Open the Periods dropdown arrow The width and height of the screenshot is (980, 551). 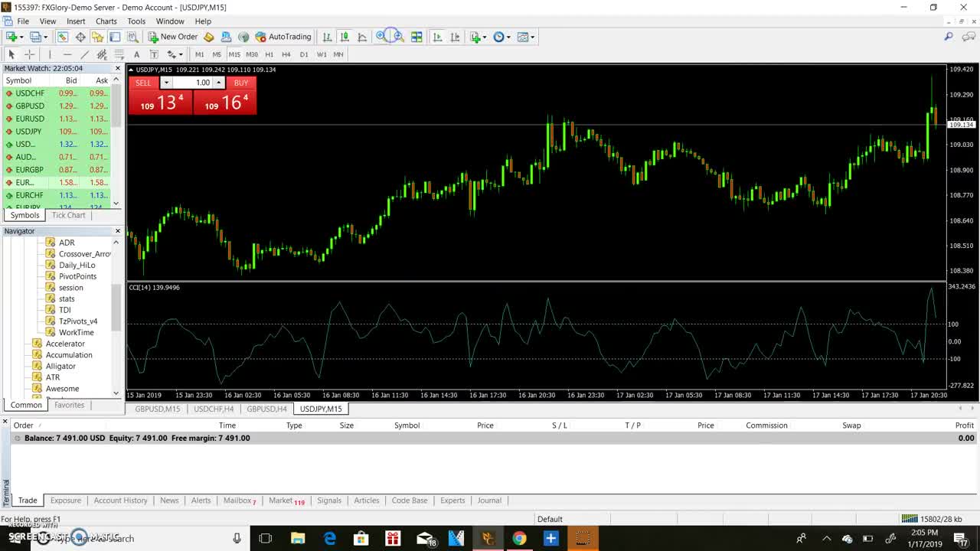click(508, 37)
